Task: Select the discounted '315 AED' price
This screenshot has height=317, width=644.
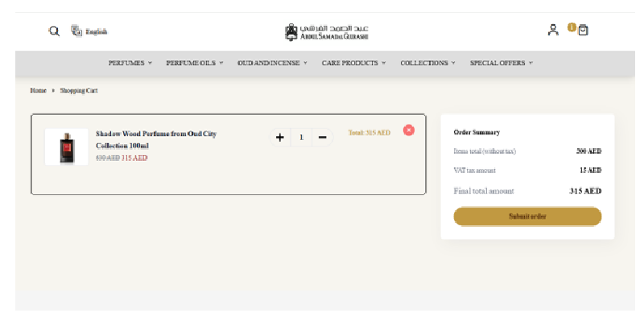Action: pos(134,158)
